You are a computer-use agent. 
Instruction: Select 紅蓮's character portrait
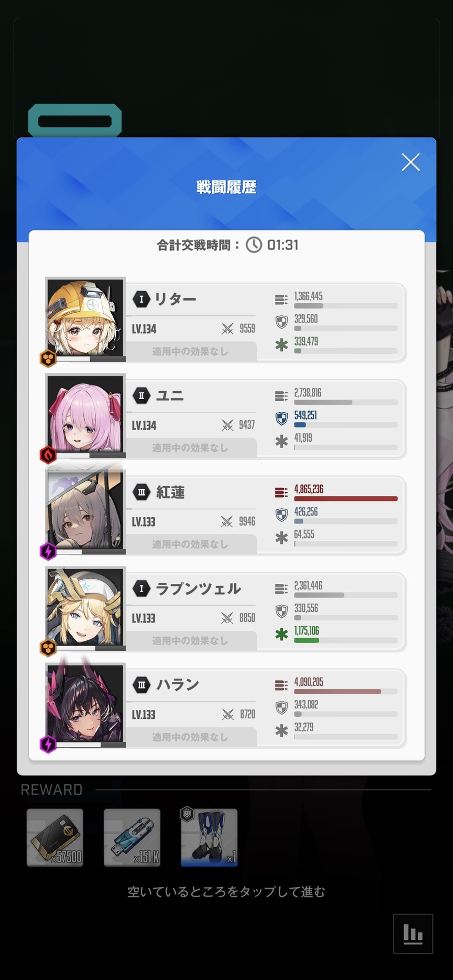(85, 512)
